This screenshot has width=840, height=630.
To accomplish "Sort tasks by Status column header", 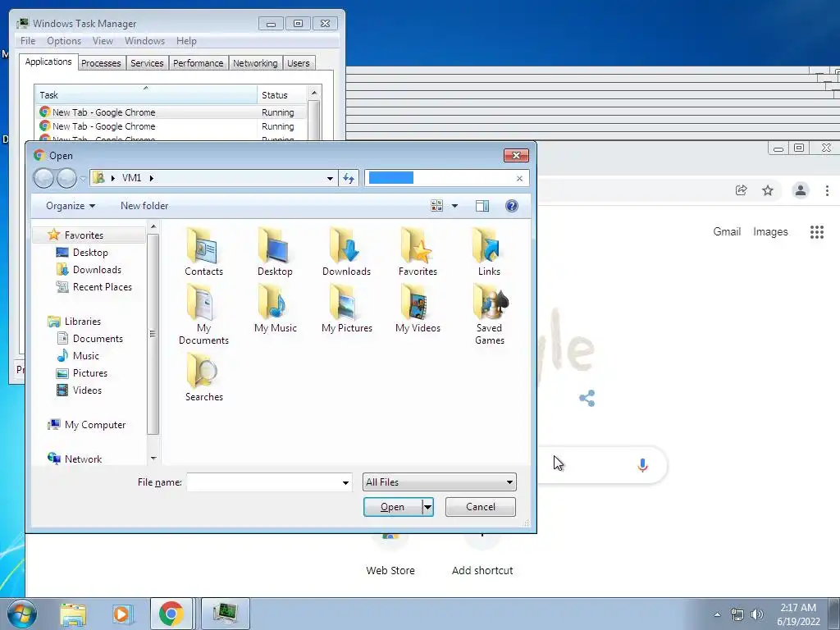I will click(x=281, y=95).
